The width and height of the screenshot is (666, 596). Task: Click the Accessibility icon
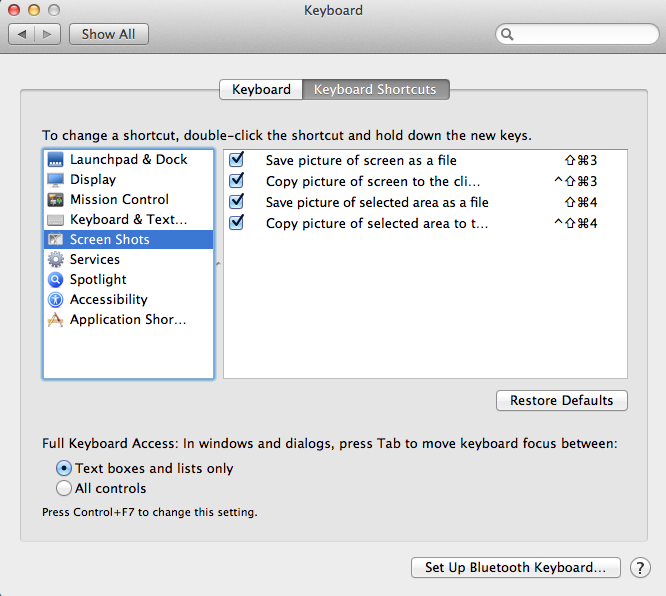[x=55, y=299]
